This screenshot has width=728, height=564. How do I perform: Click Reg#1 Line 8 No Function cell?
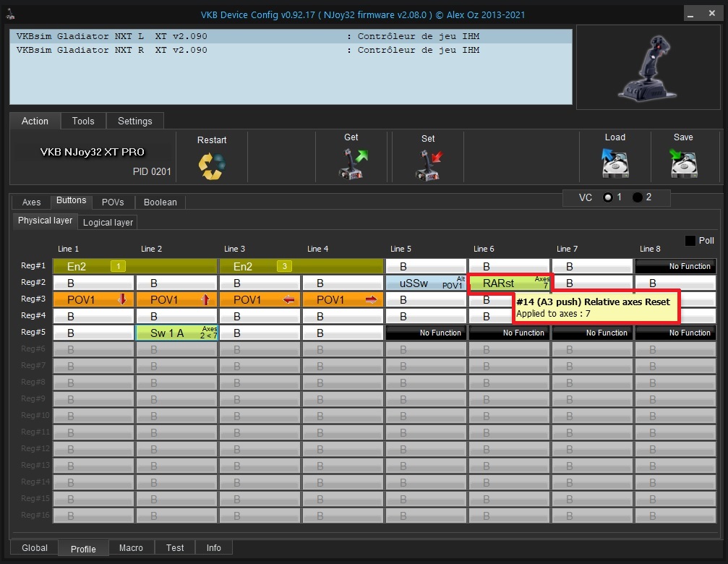coord(675,266)
